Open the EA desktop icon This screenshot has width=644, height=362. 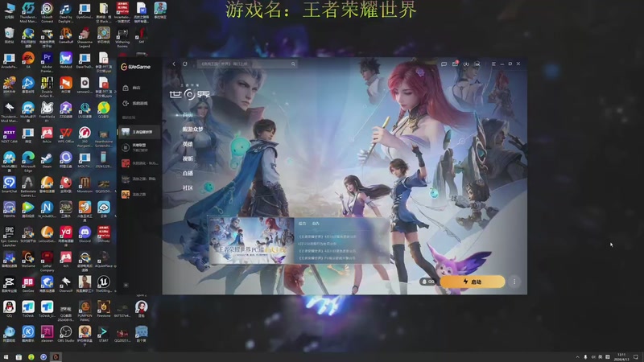click(28, 60)
